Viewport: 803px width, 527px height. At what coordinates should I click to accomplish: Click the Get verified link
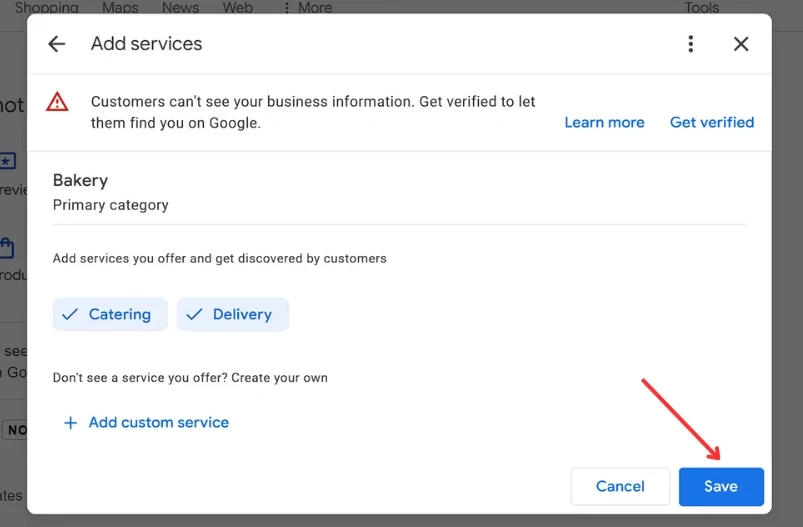pyautogui.click(x=712, y=122)
